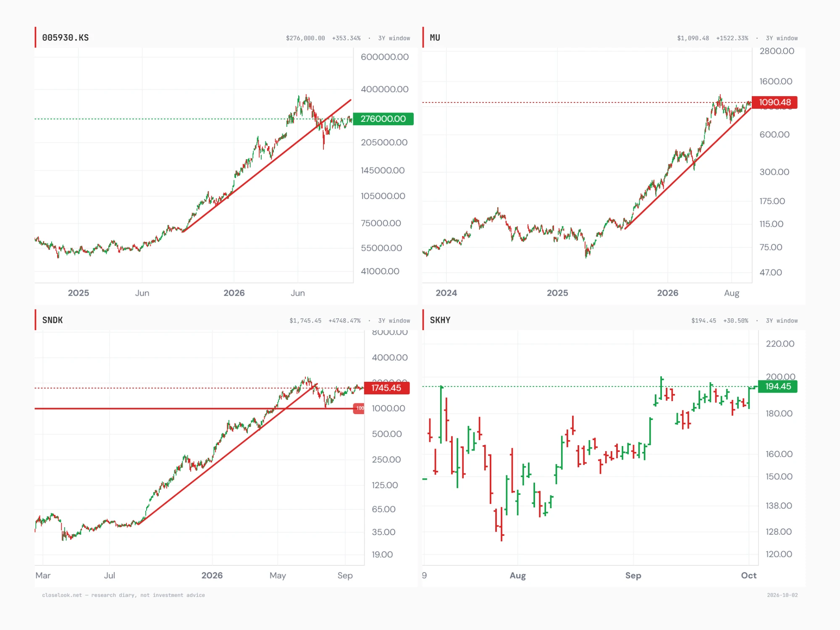Screen dimensions: 840x630
Task: Click the 35.00 axis label on SNDK
Action: [x=383, y=532]
